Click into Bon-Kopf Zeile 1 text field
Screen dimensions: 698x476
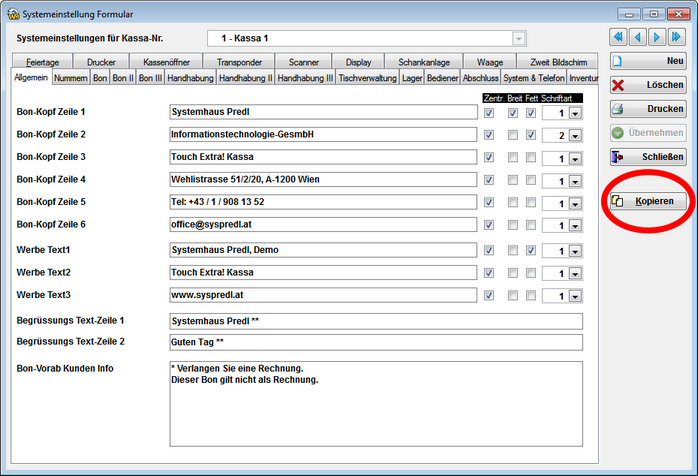click(324, 112)
